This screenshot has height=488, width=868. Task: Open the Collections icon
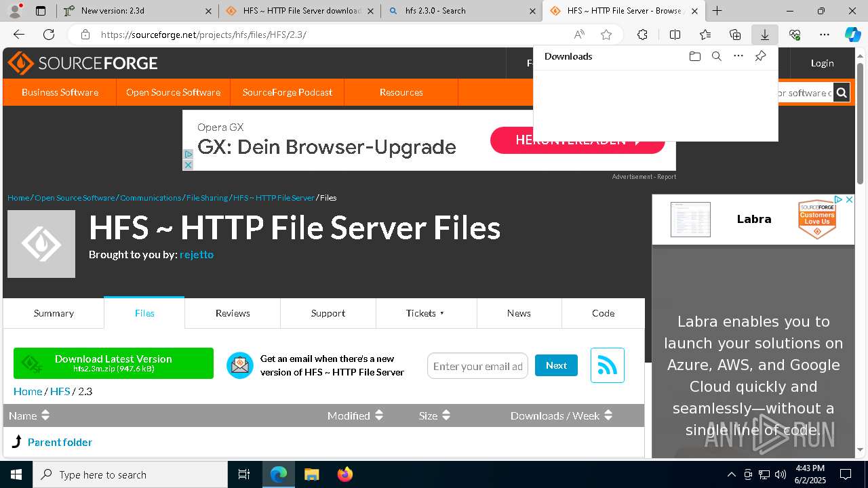(x=735, y=35)
